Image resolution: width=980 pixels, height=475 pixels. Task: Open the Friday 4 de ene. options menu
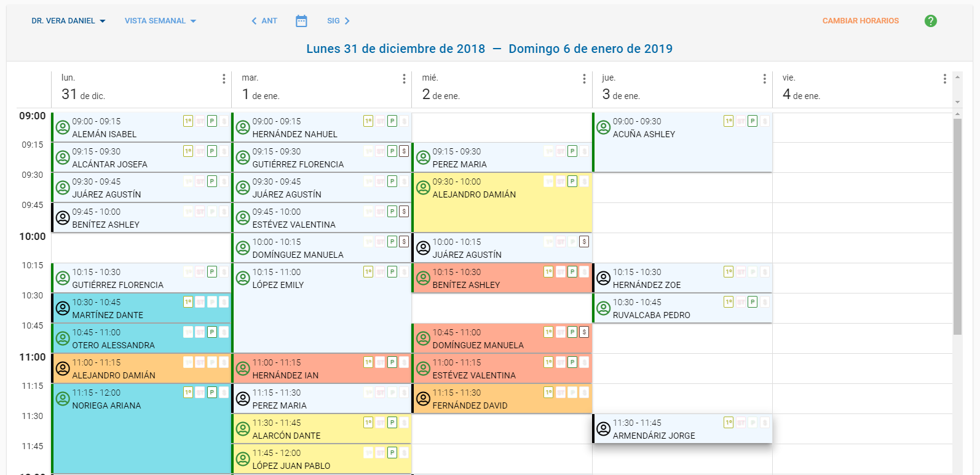click(944, 79)
